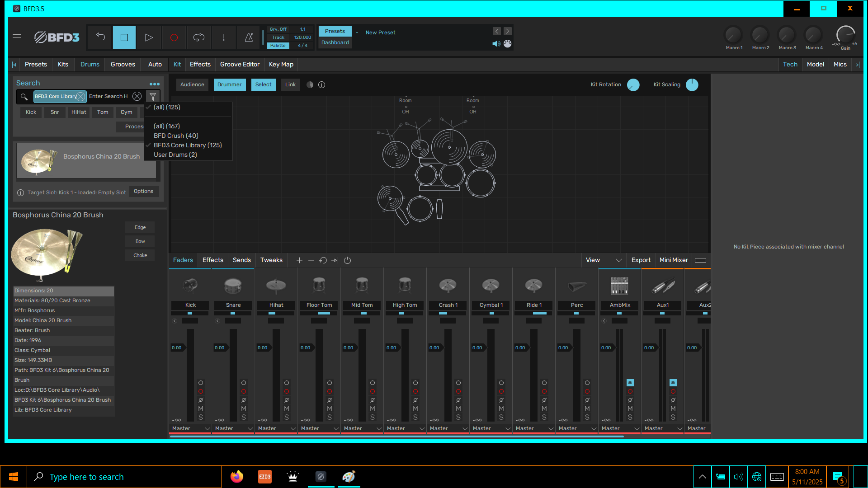Filter search results by Kick
This screenshot has height=488, width=868.
(x=31, y=112)
